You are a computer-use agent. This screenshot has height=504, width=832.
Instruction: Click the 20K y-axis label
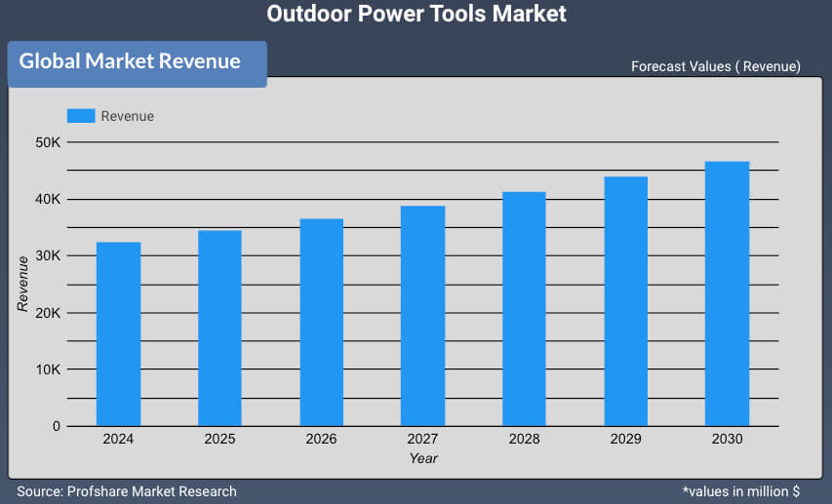[x=48, y=313]
